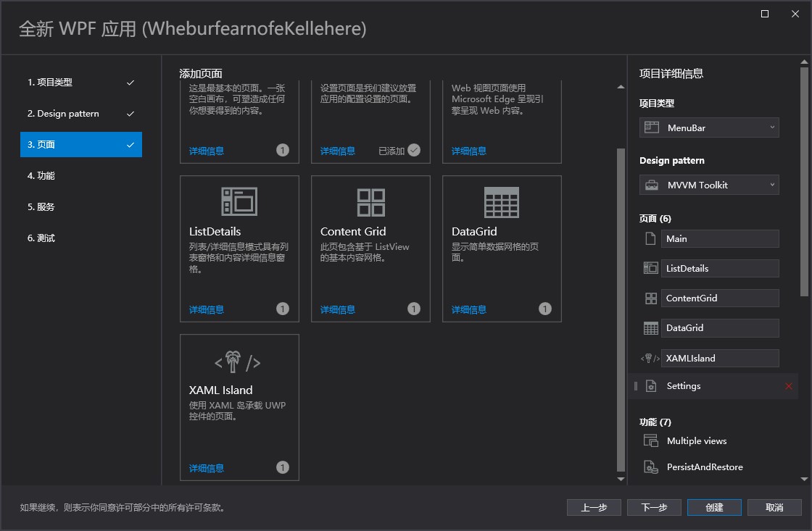Viewport: 812px width, 531px height.
Task: Click the count badge on Content Grid card
Action: pyautogui.click(x=413, y=309)
